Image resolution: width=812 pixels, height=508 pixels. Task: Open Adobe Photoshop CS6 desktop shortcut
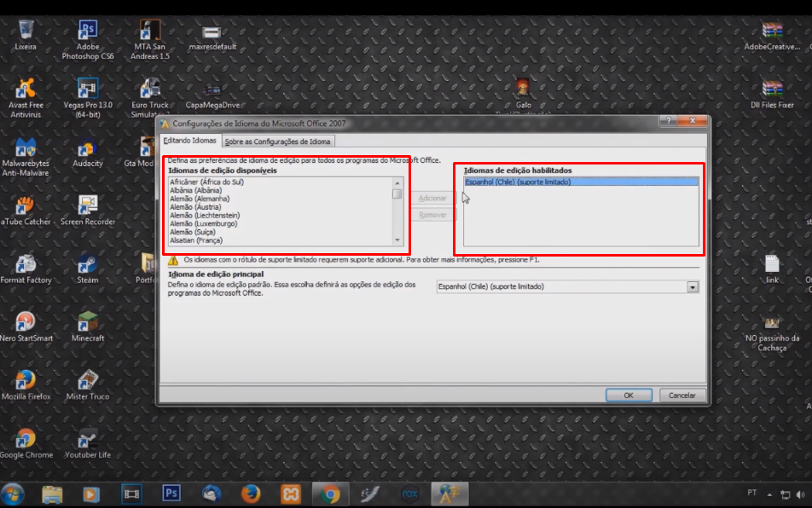tap(88, 39)
